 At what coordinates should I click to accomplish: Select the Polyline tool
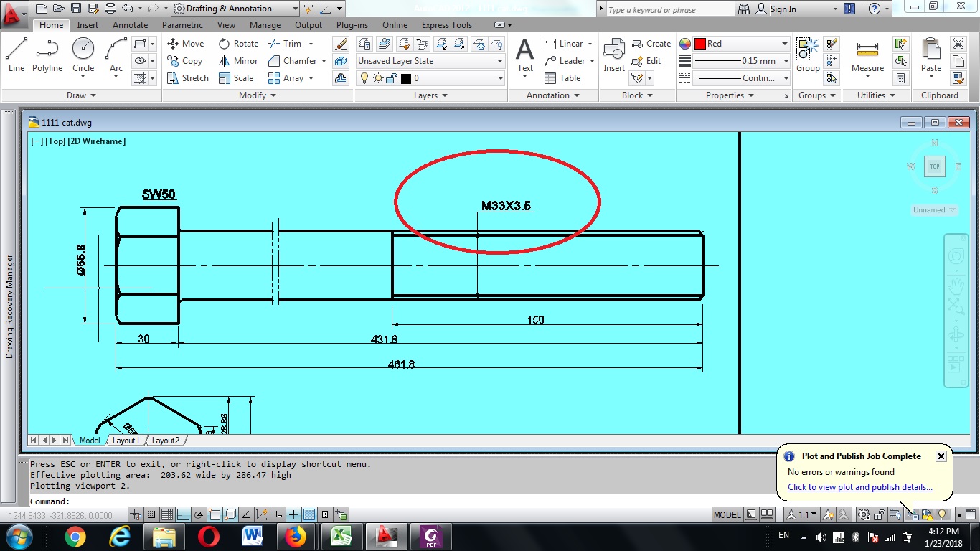(x=47, y=55)
